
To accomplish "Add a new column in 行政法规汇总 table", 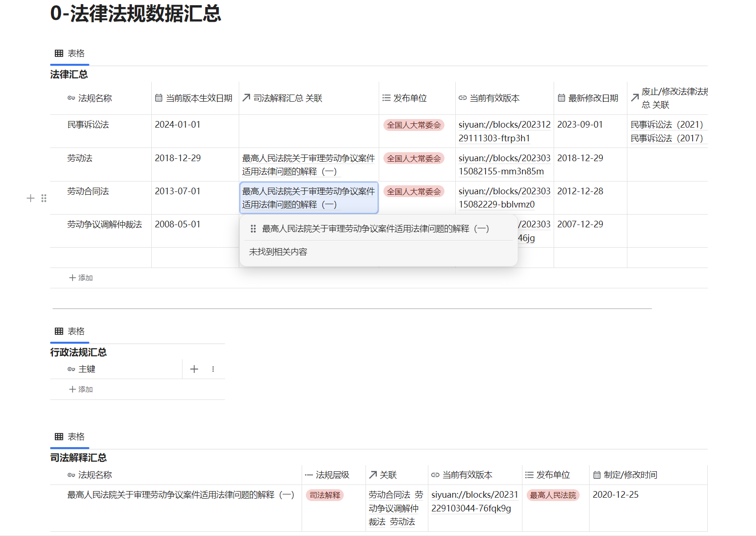I will (x=194, y=369).
